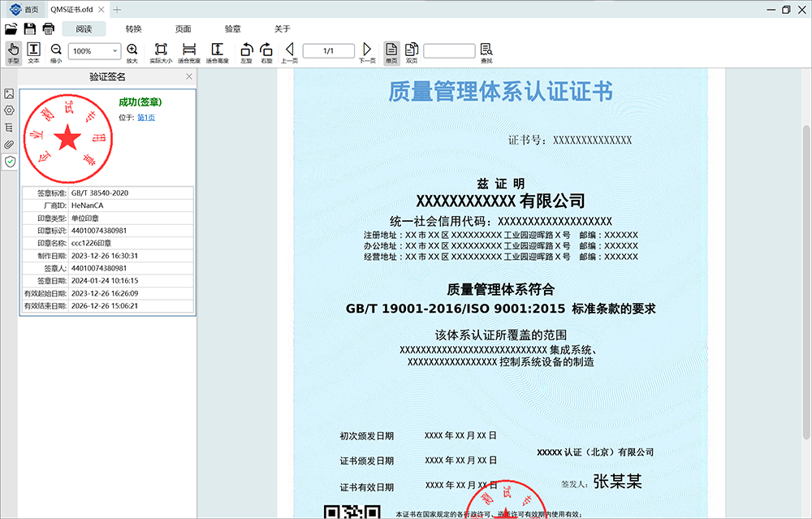Screen dimensions: 812x519
Task: Fit page to height (适合高度)
Action: [218, 53]
